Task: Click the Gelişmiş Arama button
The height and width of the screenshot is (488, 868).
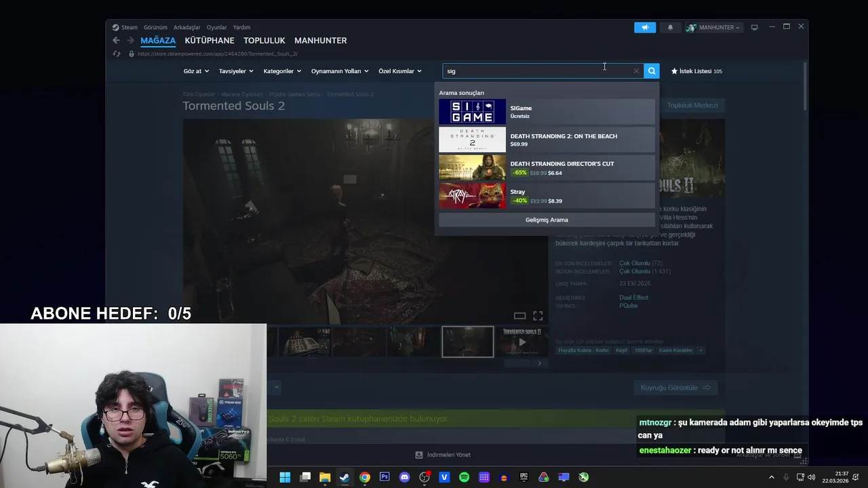Action: pyautogui.click(x=547, y=220)
